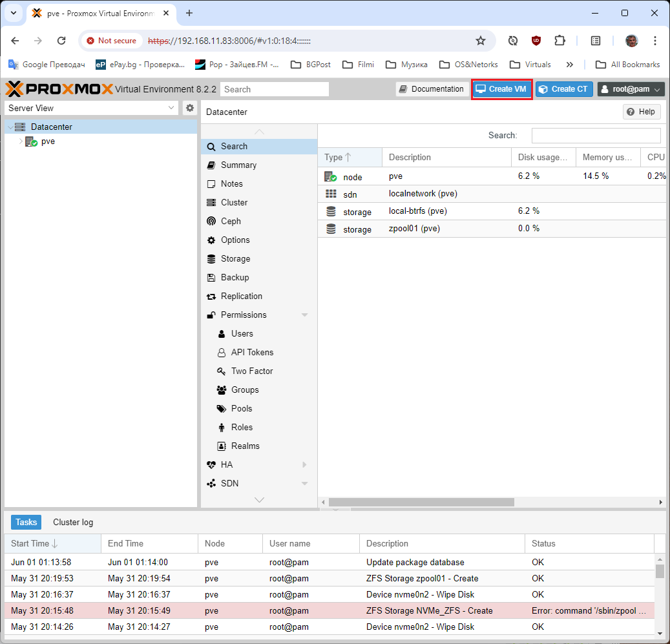670x644 pixels.
Task: Open the Chrome profile avatar
Action: (631, 41)
